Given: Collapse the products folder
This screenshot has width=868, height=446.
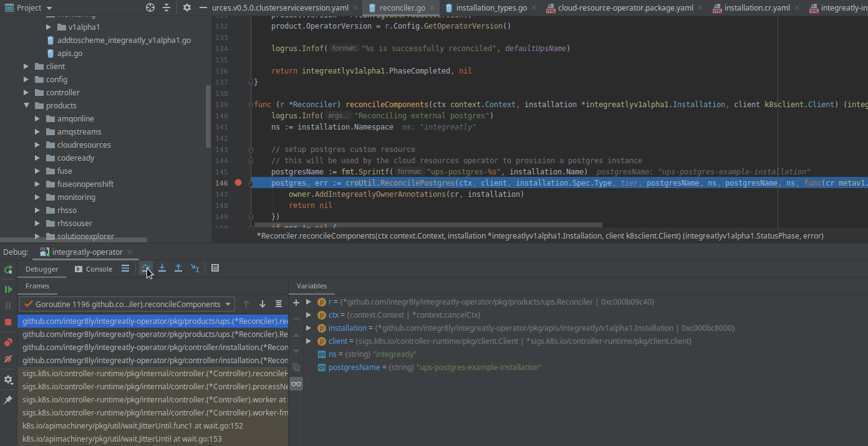Looking at the screenshot, I should click(x=27, y=106).
